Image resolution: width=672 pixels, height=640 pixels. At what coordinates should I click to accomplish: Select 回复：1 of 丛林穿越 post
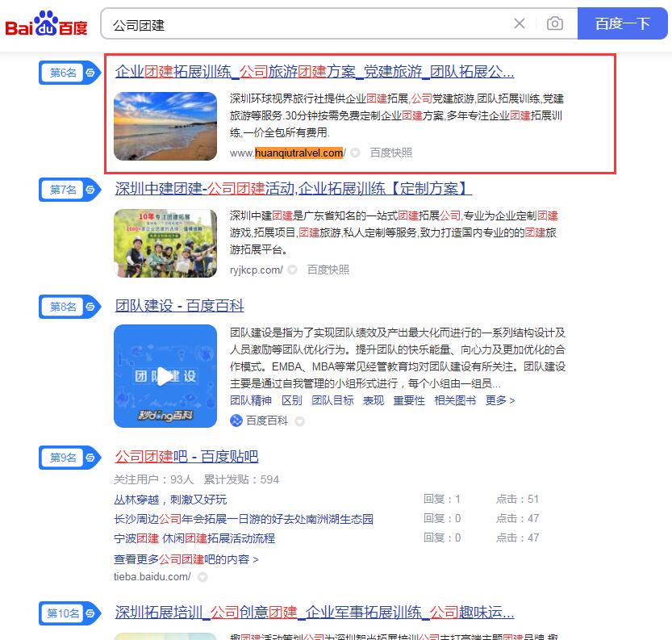(x=442, y=499)
